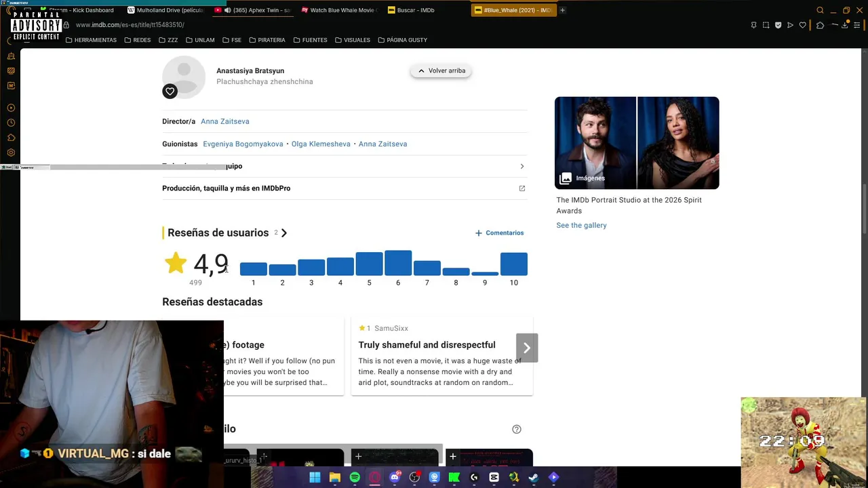Open the VISUALES bookmarks folder
Screen dimensions: 868x488
[353, 40]
